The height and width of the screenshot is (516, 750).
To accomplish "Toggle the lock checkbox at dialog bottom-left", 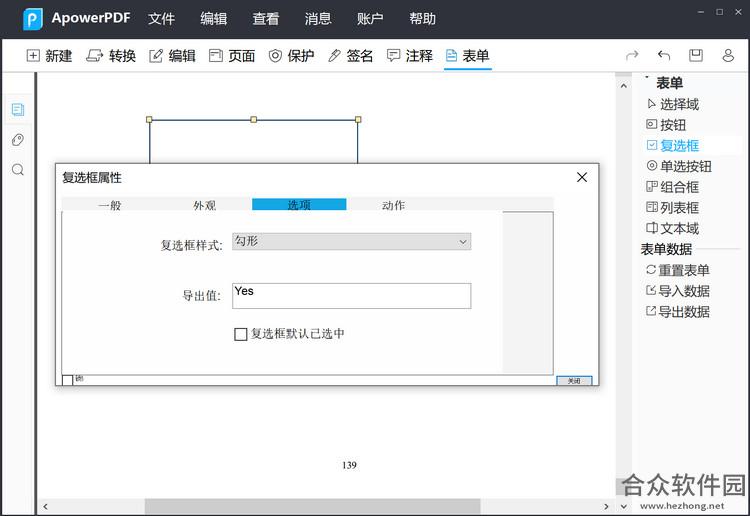I will (x=67, y=380).
